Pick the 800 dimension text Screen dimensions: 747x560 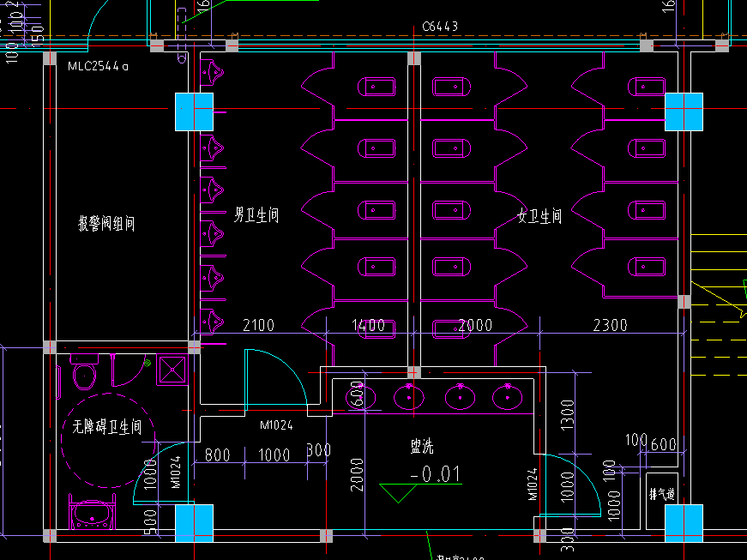217,455
